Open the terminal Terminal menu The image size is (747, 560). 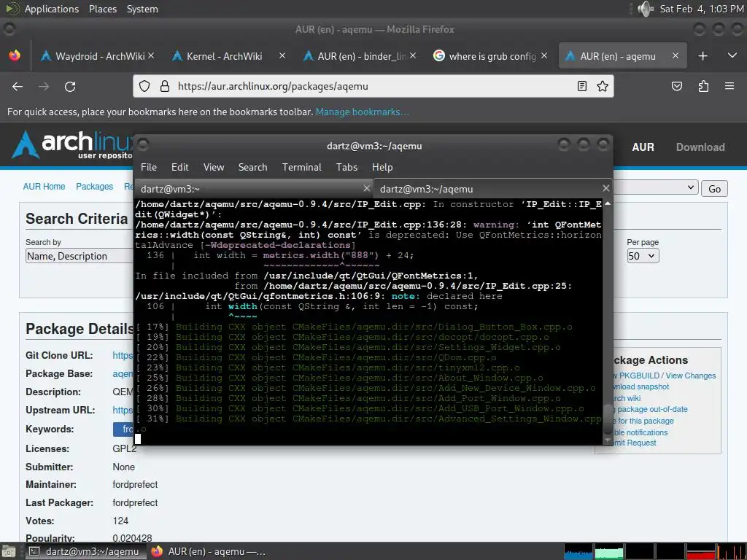[x=301, y=167]
